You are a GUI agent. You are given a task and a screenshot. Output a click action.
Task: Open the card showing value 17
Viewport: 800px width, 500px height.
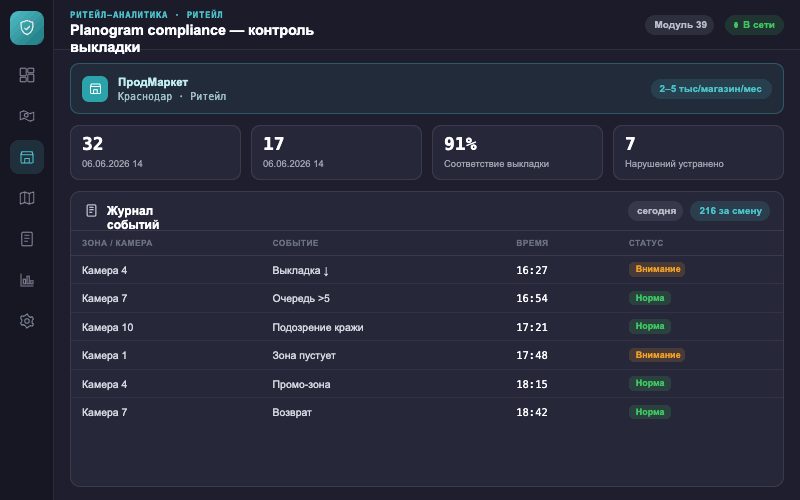pos(336,153)
